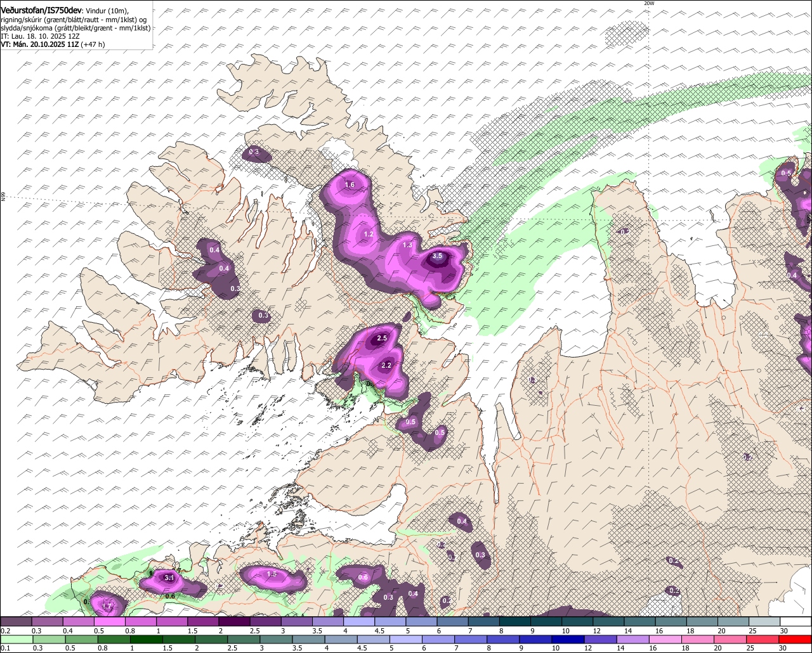Click the 3.5 value on the map's darkest purple cell
Image resolution: width=812 pixels, height=653 pixels.
pyautogui.click(x=437, y=256)
